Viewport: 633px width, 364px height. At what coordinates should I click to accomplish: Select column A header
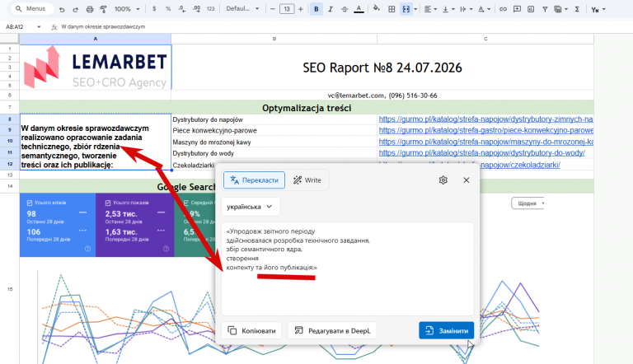point(96,39)
